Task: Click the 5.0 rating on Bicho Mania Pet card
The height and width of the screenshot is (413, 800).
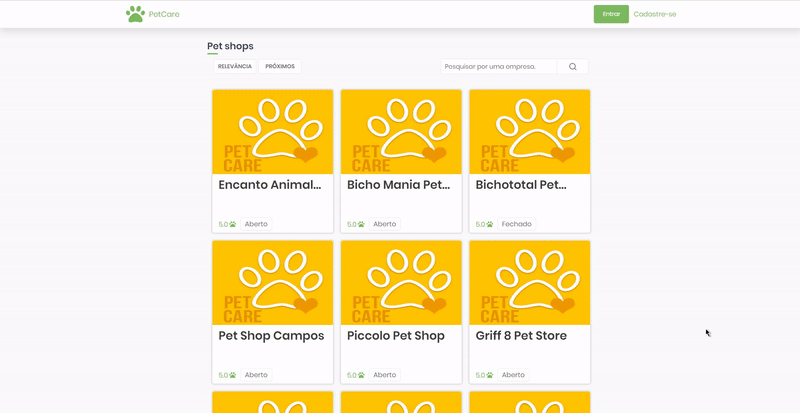Action: tap(352, 224)
